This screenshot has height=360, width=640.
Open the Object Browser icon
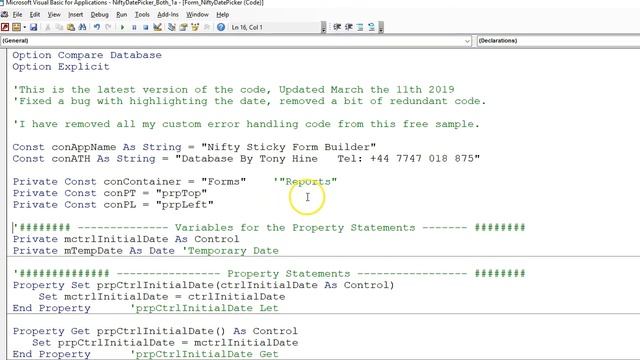pos(195,27)
